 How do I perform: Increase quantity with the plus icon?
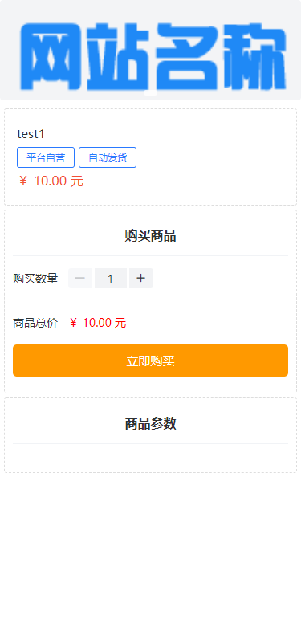[140, 279]
